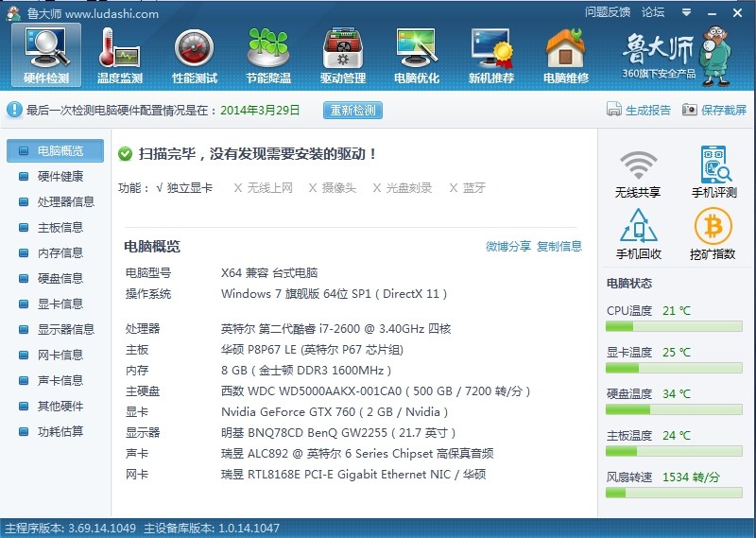Open 驱动管理 driver management

tap(342, 55)
